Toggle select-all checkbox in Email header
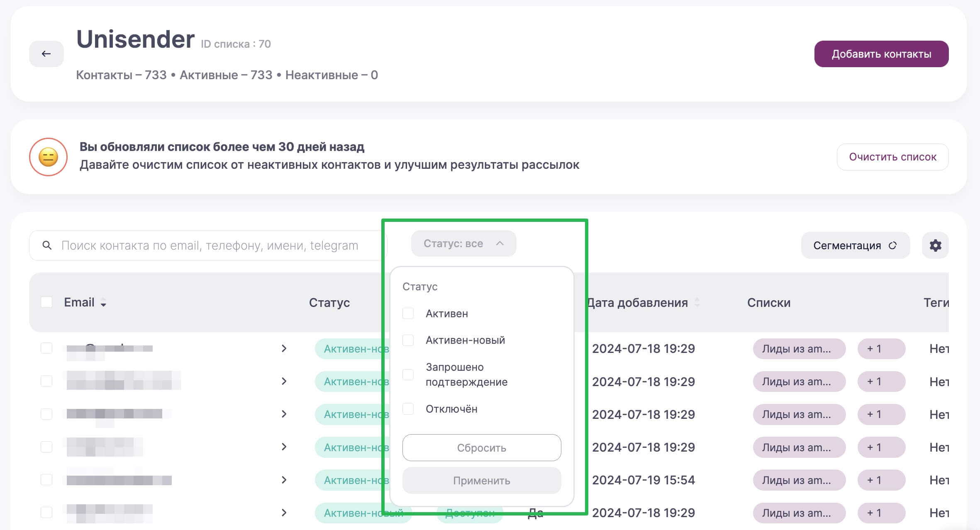 (46, 302)
